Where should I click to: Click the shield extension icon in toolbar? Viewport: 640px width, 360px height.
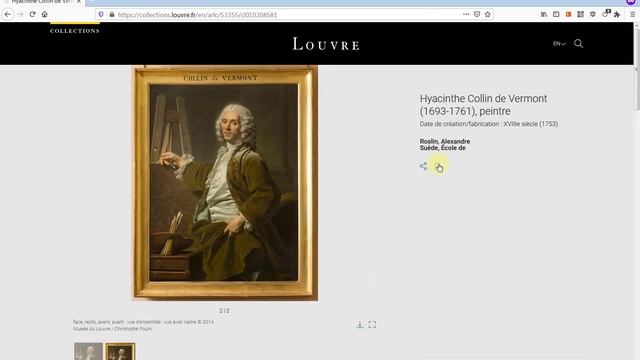click(593, 14)
